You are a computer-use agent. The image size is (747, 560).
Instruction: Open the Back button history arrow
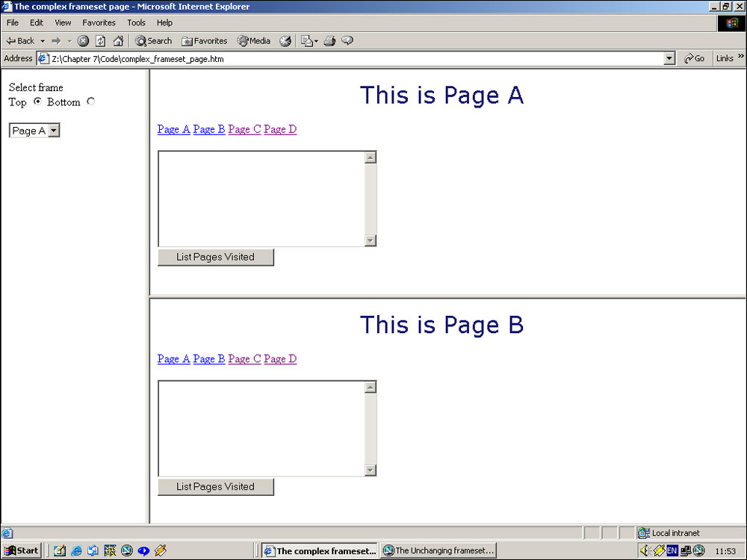[x=43, y=41]
